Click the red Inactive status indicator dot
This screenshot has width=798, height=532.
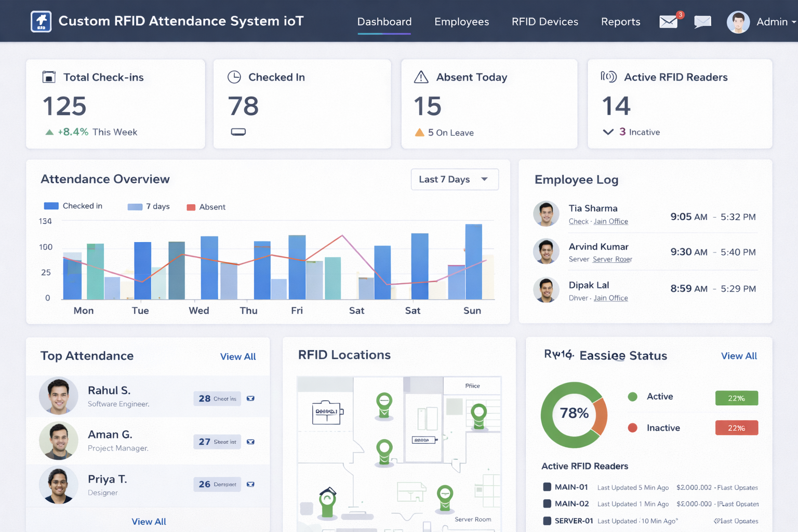pyautogui.click(x=633, y=428)
